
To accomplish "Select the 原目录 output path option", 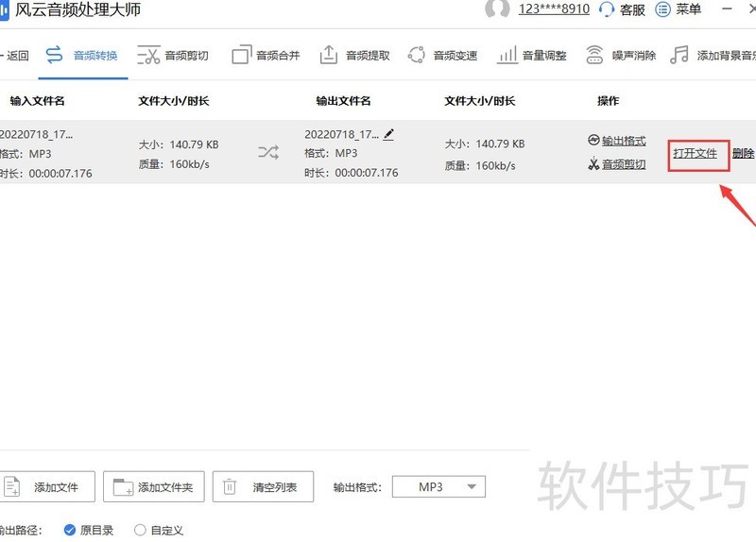I will coord(70,530).
